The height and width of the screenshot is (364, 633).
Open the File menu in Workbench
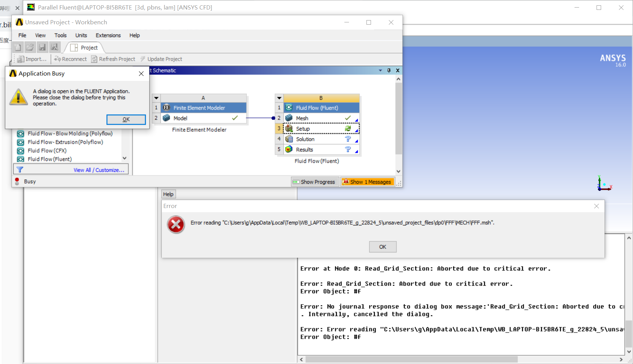click(x=22, y=35)
